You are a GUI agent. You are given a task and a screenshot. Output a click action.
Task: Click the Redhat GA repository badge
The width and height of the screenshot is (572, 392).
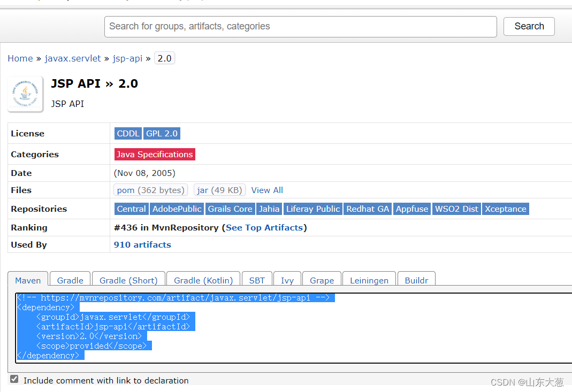pyautogui.click(x=368, y=209)
